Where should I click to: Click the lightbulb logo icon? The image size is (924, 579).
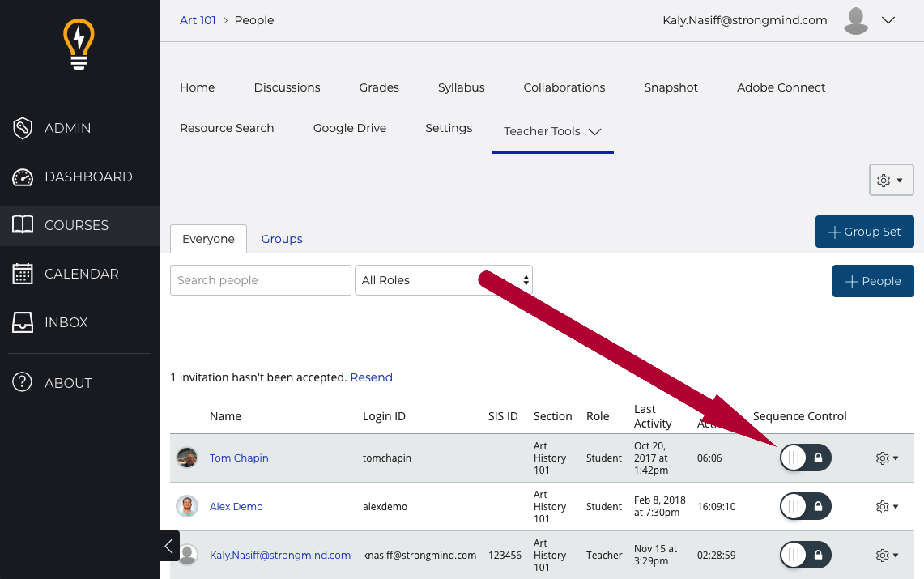coord(79,44)
